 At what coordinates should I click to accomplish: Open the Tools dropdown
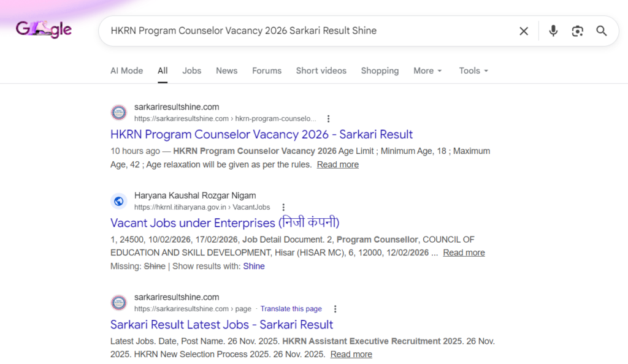point(473,70)
